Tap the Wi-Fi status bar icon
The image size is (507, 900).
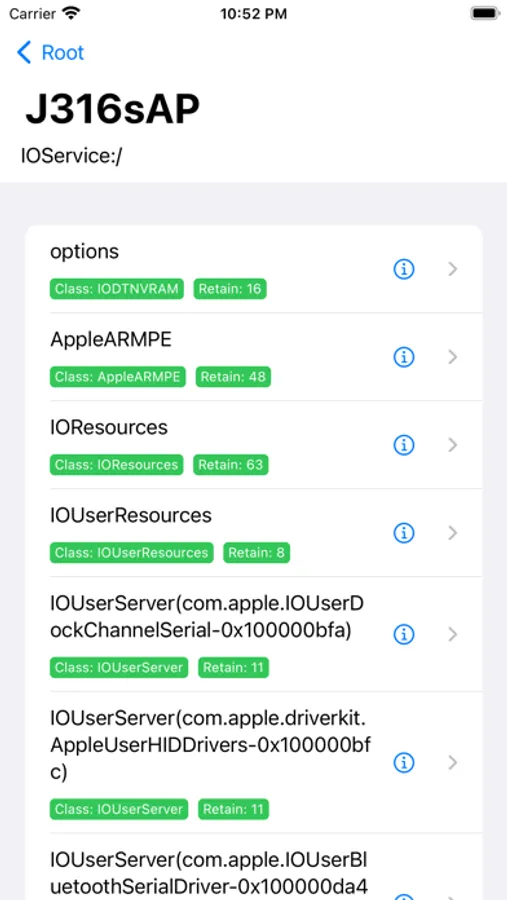tap(71, 14)
